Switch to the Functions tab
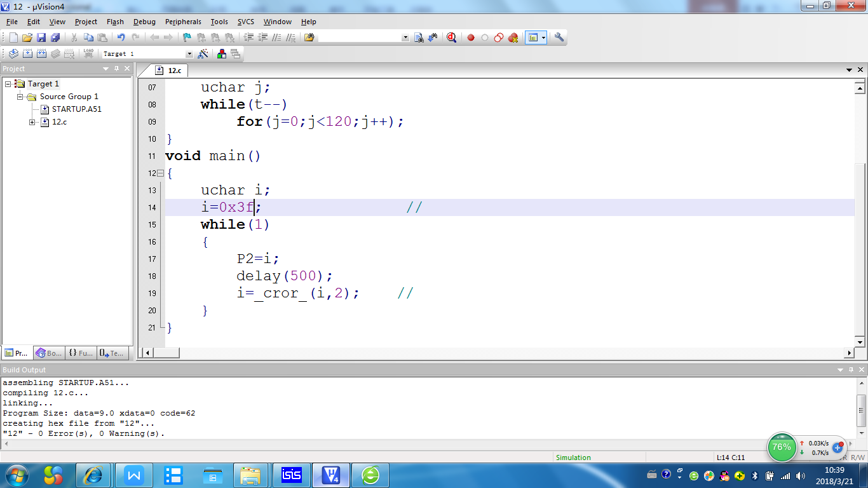 pos(81,353)
